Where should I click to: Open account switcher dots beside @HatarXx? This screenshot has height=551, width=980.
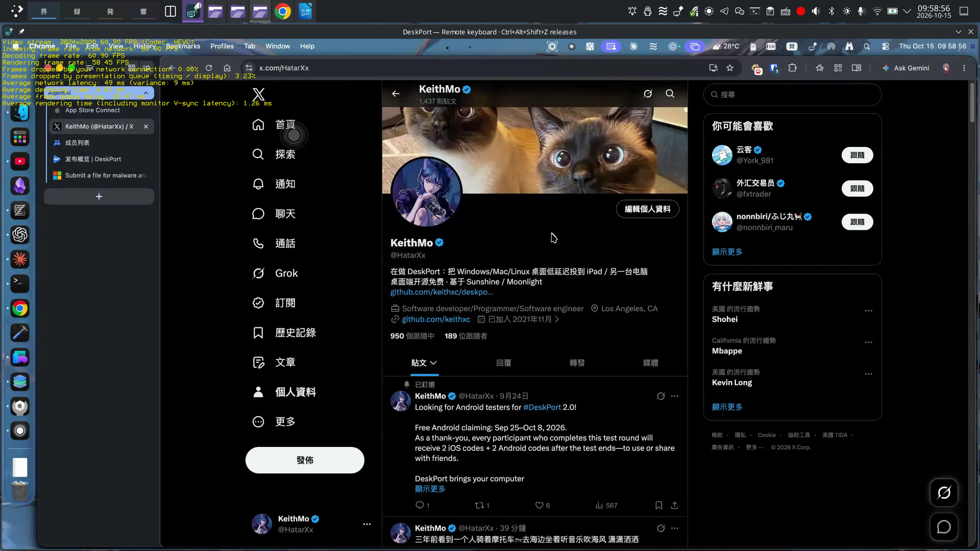[x=367, y=524]
